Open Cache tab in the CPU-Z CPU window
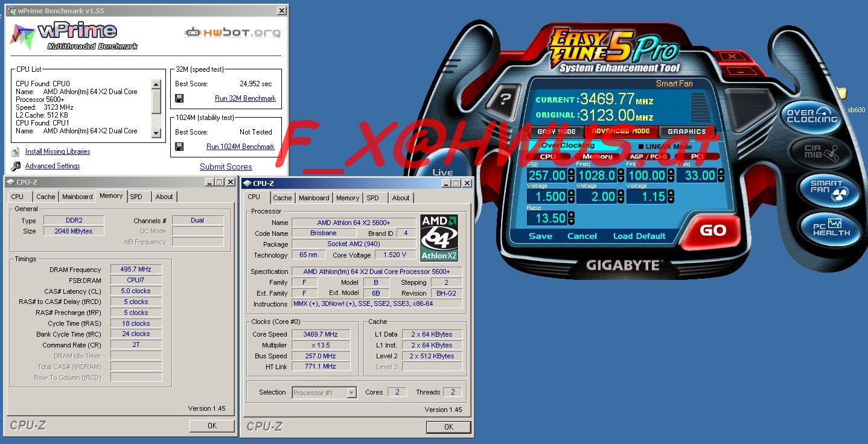Image resolution: width=868 pixels, height=444 pixels. (282, 198)
